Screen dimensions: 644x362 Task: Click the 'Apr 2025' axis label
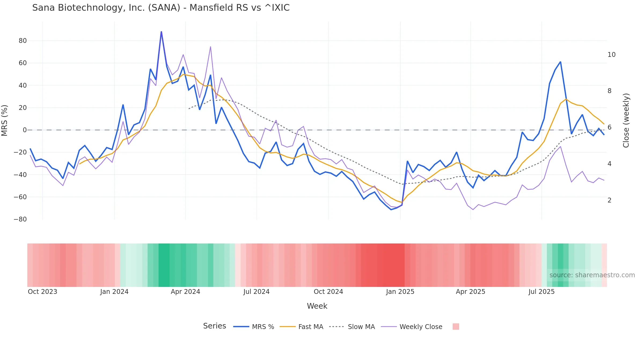470,292
